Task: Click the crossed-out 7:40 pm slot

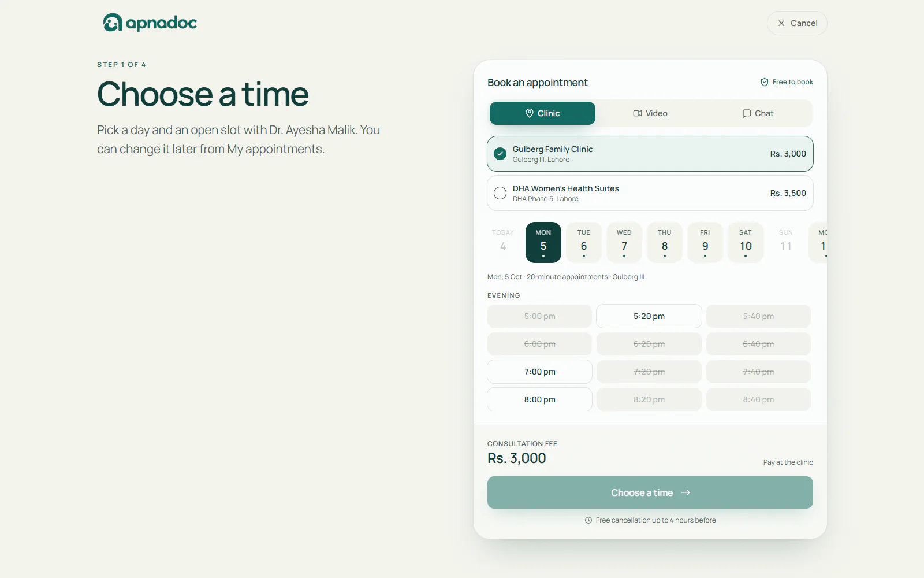Action: click(x=758, y=372)
